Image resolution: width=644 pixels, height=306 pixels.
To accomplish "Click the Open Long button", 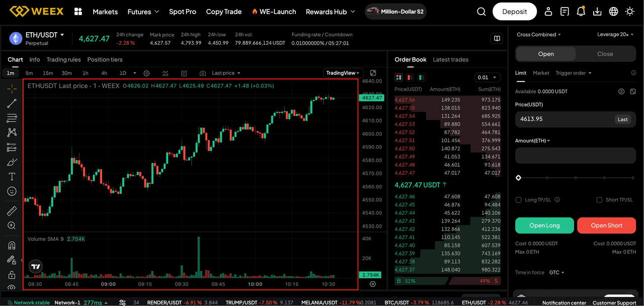I will click(544, 225).
